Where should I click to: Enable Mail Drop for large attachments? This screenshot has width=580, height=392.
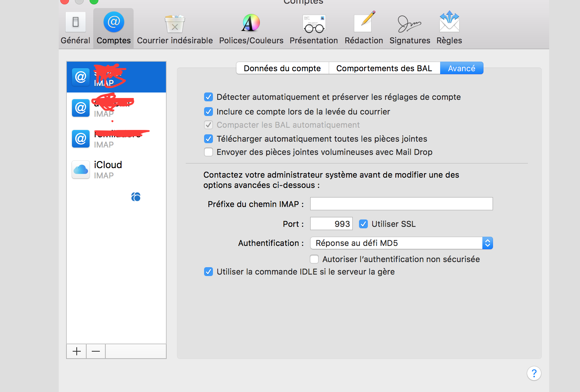(209, 152)
